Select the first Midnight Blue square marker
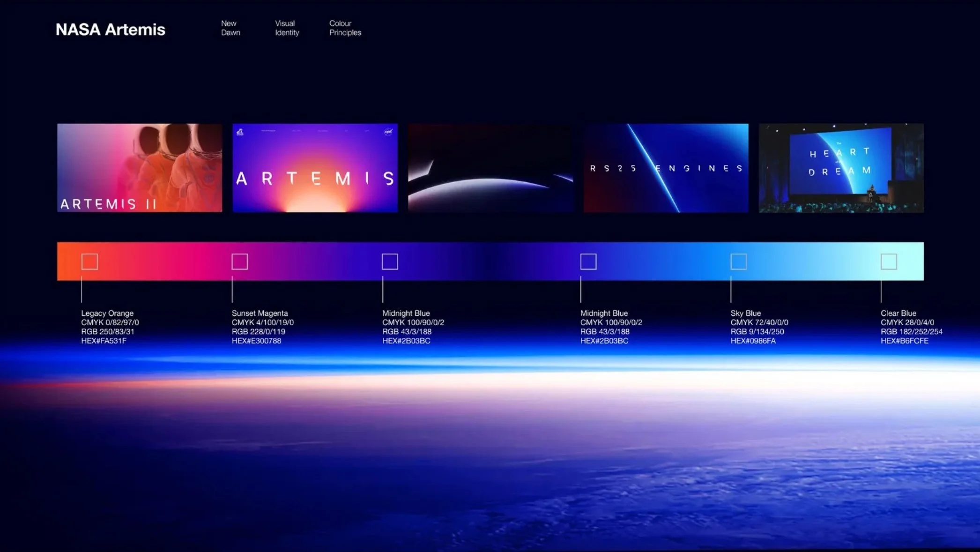 point(390,261)
